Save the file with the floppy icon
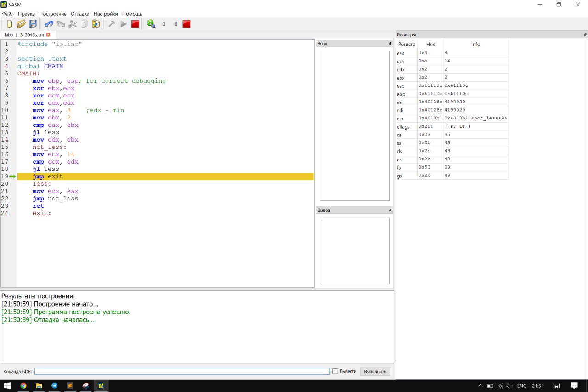This screenshot has height=392, width=588. coord(33,24)
